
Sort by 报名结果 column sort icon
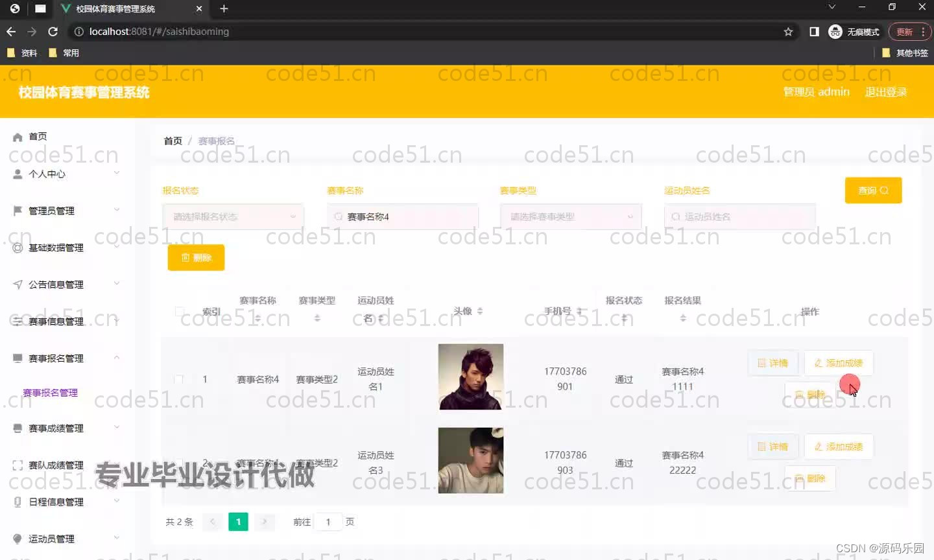point(683,318)
